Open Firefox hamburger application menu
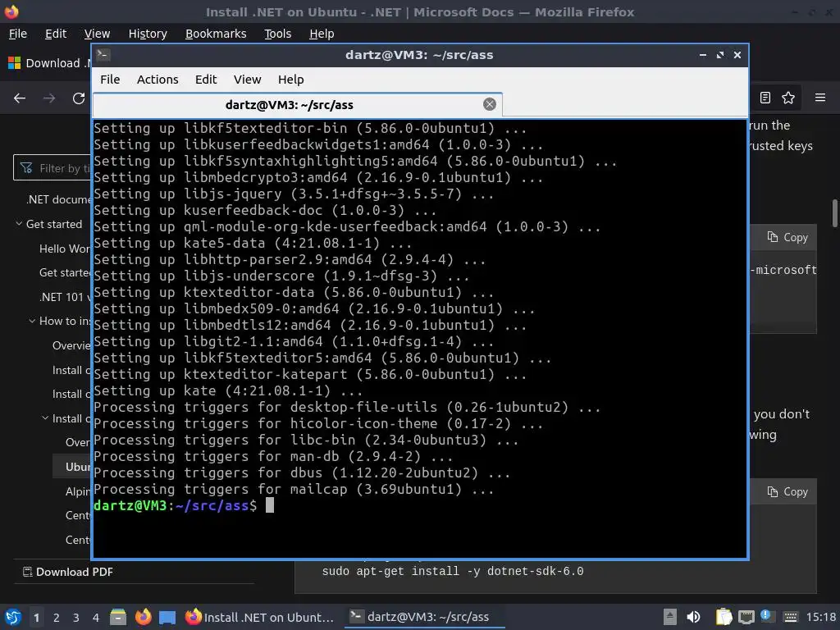Viewport: 840px width, 630px height. (x=820, y=98)
